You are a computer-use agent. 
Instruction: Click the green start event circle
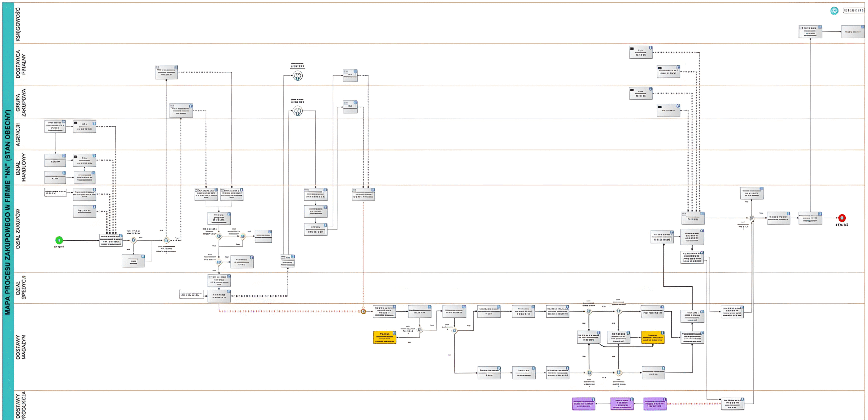59,240
